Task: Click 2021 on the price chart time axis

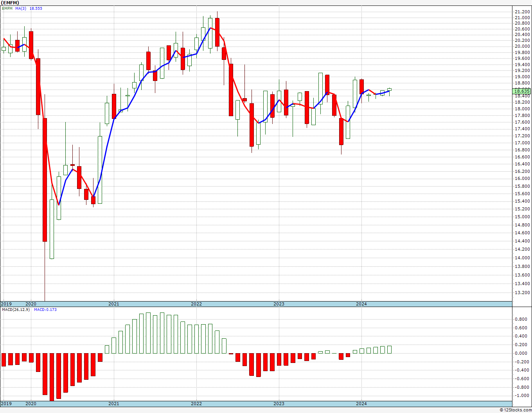Action: click(113, 304)
